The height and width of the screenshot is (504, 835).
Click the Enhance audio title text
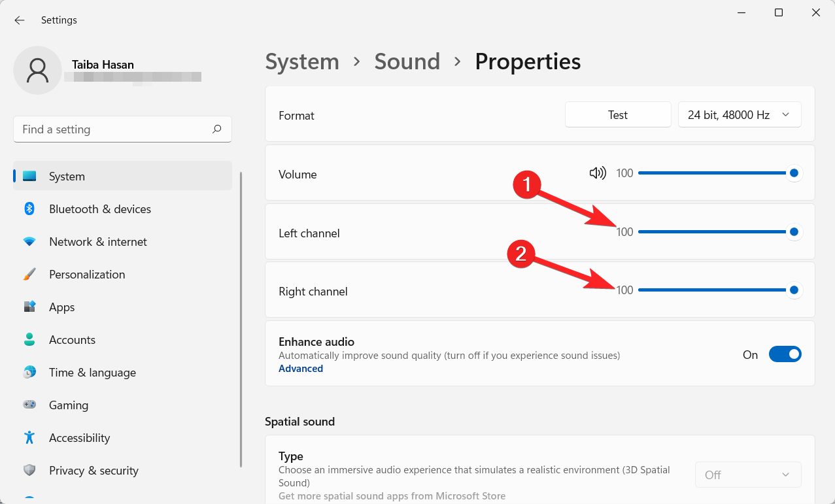316,342
